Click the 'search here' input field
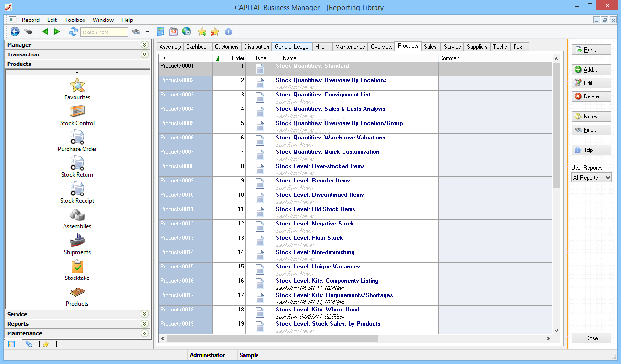 click(x=104, y=32)
